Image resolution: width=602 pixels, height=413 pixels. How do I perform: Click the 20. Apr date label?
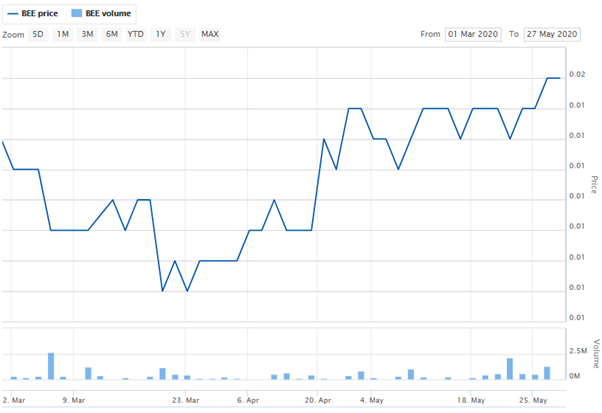click(x=318, y=400)
